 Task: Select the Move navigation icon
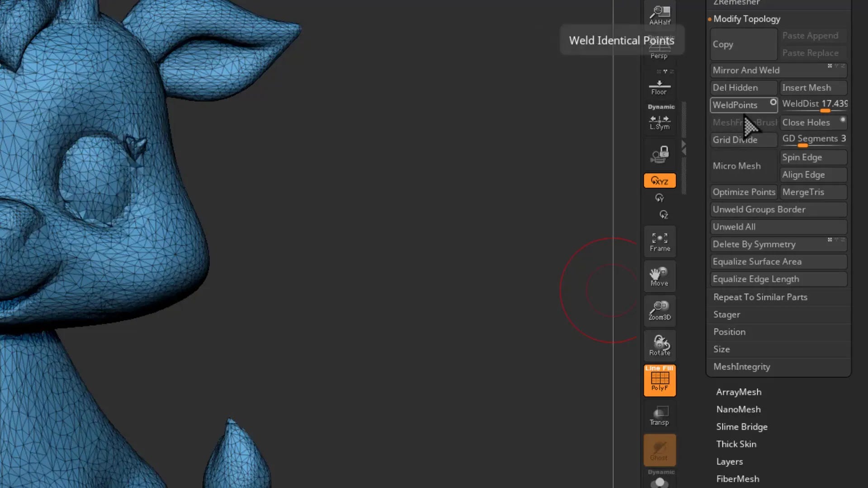(x=660, y=276)
